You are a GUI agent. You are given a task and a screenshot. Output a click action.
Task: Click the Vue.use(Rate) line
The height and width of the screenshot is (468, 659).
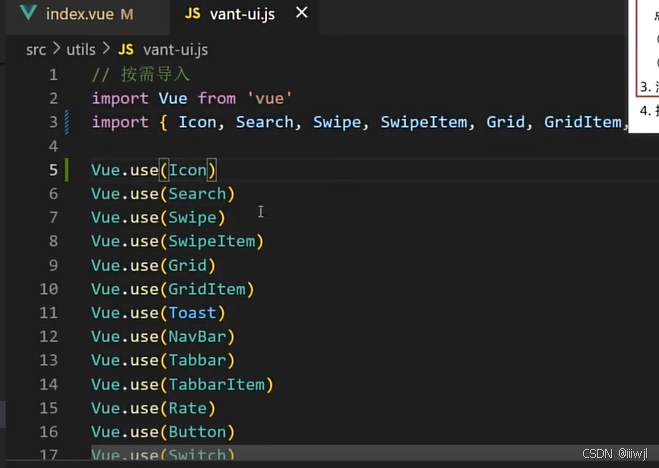(x=153, y=408)
